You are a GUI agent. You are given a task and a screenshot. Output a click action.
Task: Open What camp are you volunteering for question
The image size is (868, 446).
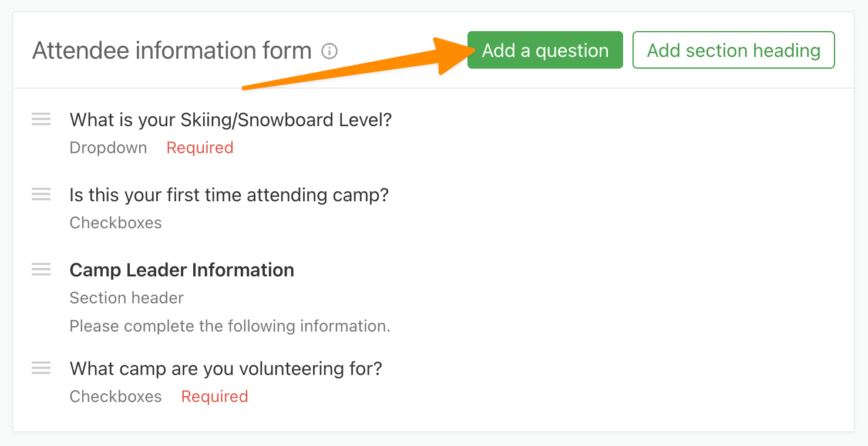(226, 369)
